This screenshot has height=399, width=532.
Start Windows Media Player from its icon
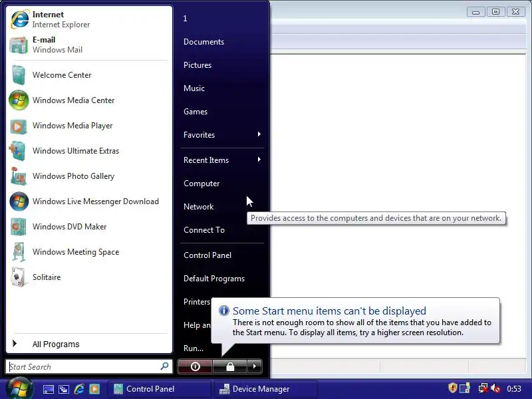[19, 126]
